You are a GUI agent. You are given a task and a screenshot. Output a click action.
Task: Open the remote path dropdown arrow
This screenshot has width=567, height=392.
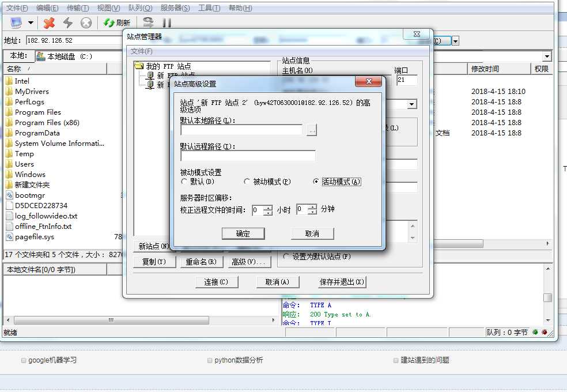tap(547, 56)
